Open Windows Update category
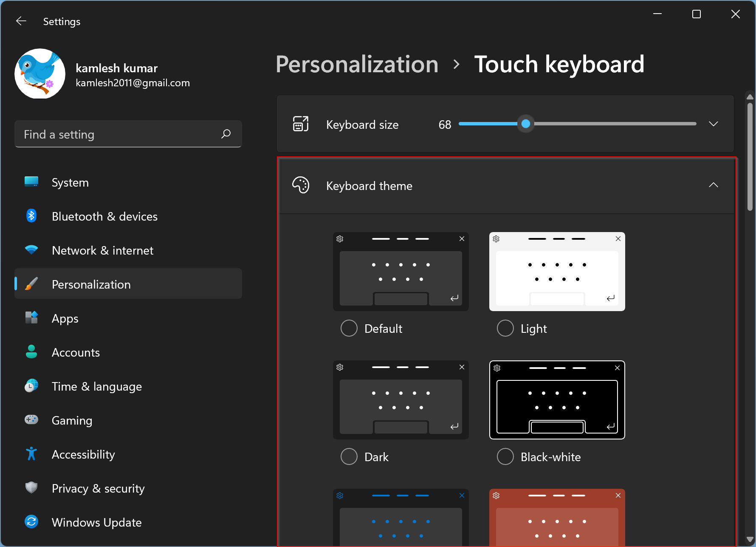 (x=128, y=522)
